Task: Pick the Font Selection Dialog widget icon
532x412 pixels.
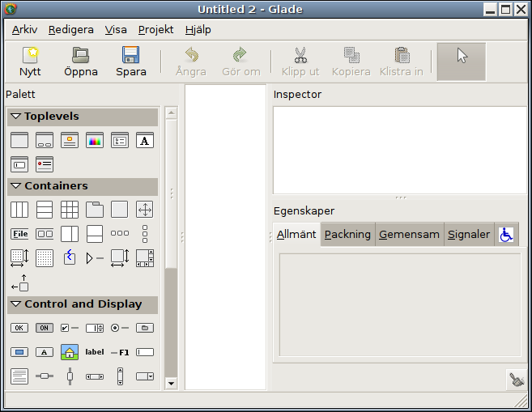Action: click(x=145, y=140)
